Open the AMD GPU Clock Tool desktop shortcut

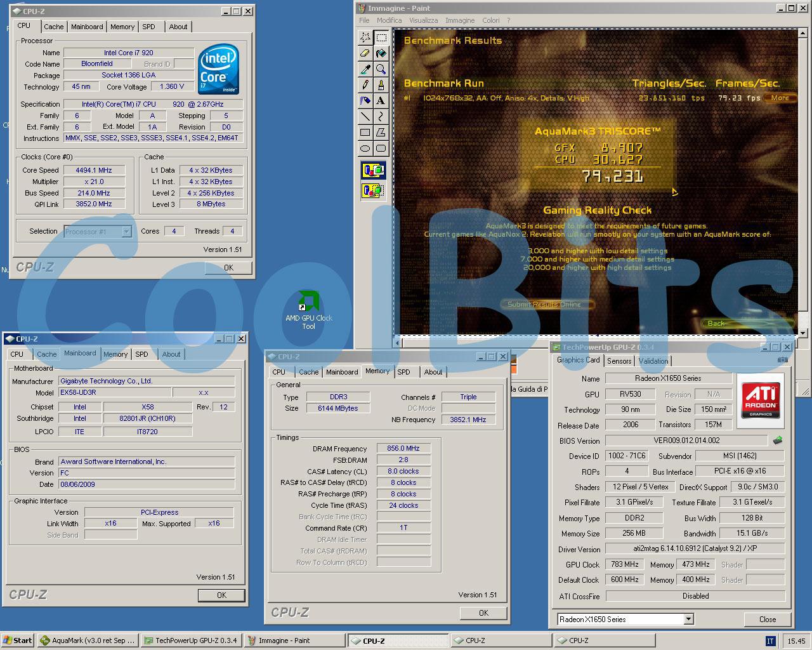click(x=308, y=310)
